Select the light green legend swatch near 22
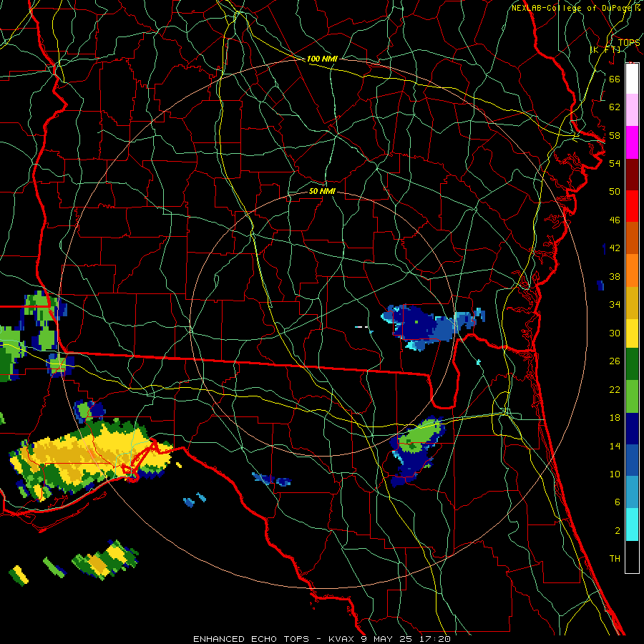This screenshot has width=644, height=644. click(x=632, y=396)
